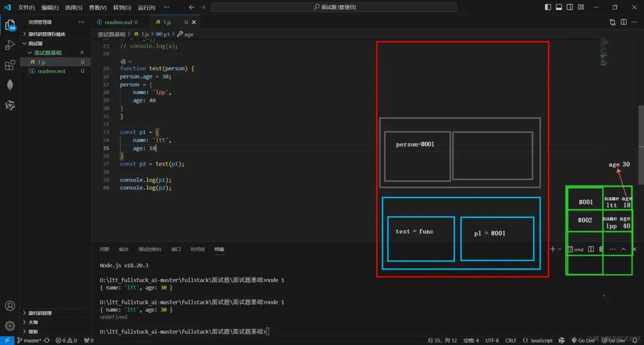Viewport: 644px width, 345px height.
Task: Open the 选择(S) menu
Action: (73, 7)
